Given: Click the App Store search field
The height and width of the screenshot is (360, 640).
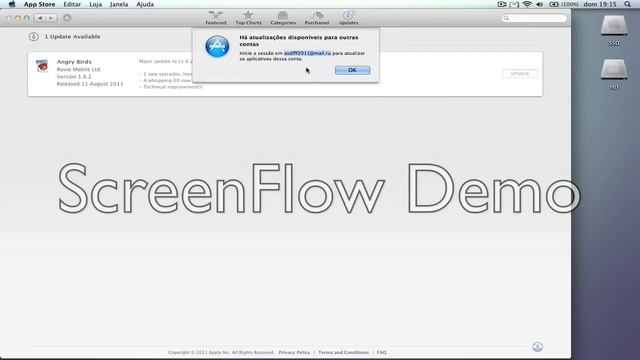Looking at the screenshot, I should [x=534, y=18].
